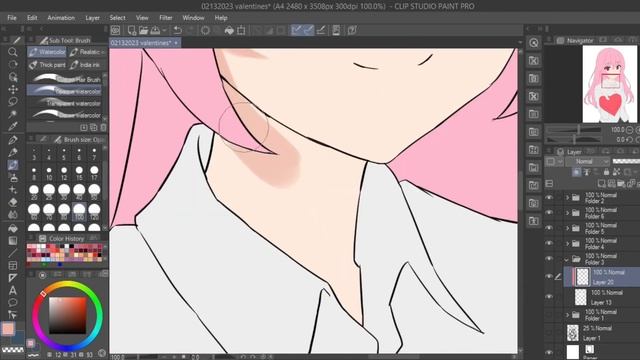The height and width of the screenshot is (360, 640).
Task: Select the Airbrush tool
Action: point(13,178)
